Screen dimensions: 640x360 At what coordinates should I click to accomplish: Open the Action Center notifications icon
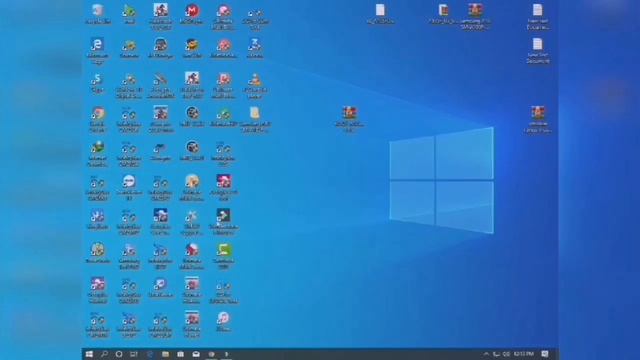[x=545, y=354]
